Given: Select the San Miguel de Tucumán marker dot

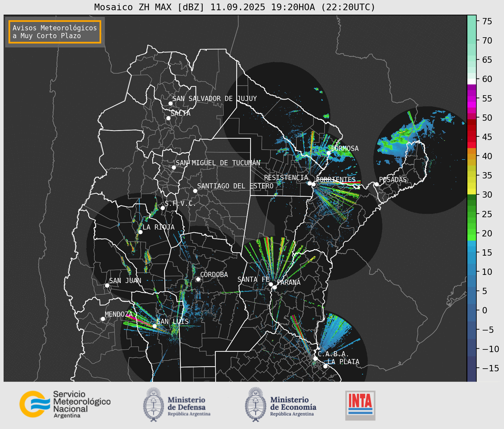Looking at the screenshot, I should pos(174,167).
